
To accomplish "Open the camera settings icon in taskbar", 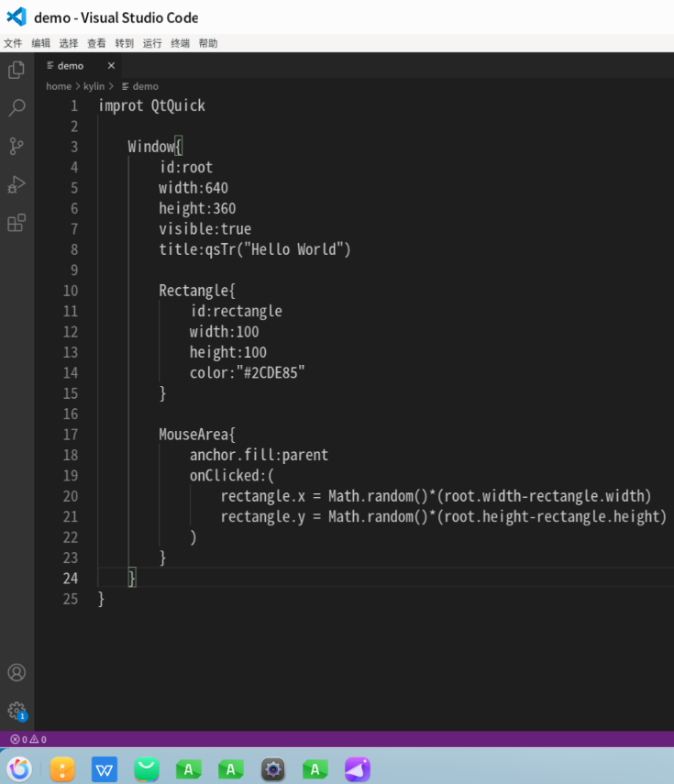I will coord(273,769).
